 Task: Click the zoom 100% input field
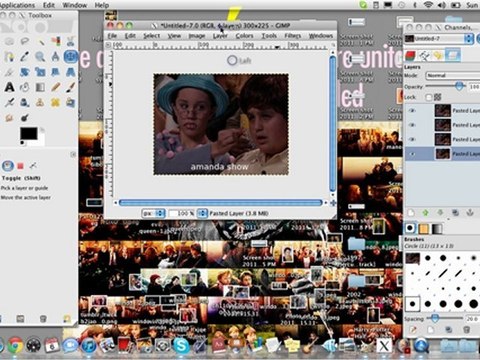(x=182, y=213)
